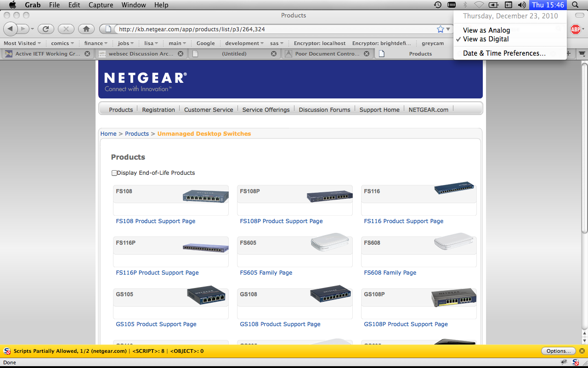Click the volume speaker menu bar icon
This screenshot has width=588, height=368.
pos(522,5)
